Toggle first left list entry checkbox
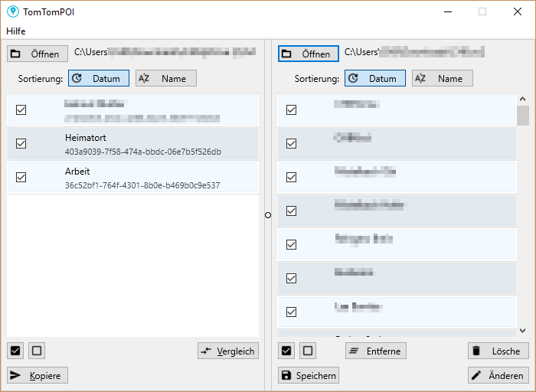The image size is (536, 392). pyautogui.click(x=21, y=109)
